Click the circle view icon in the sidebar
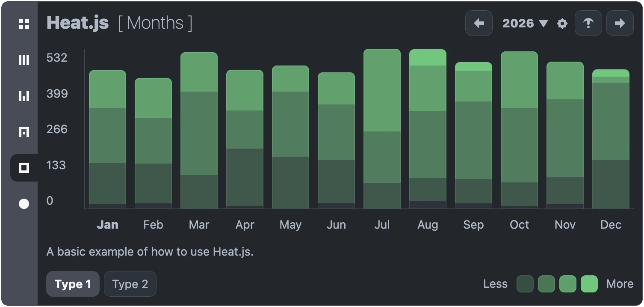The width and height of the screenshot is (644, 307). tap(24, 204)
